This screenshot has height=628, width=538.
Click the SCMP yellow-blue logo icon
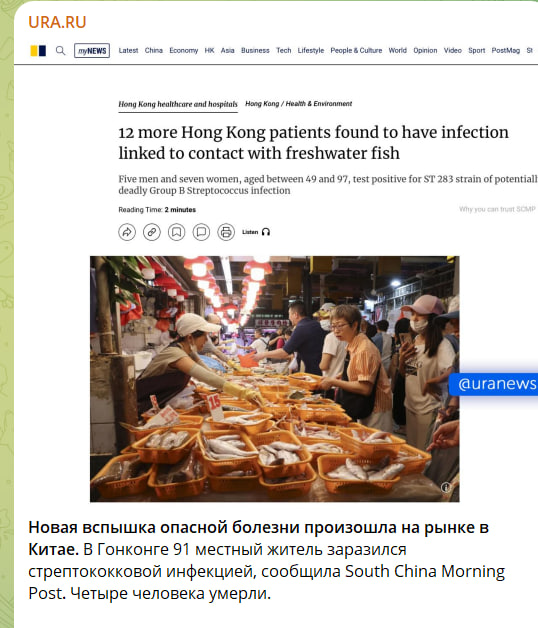coord(38,51)
